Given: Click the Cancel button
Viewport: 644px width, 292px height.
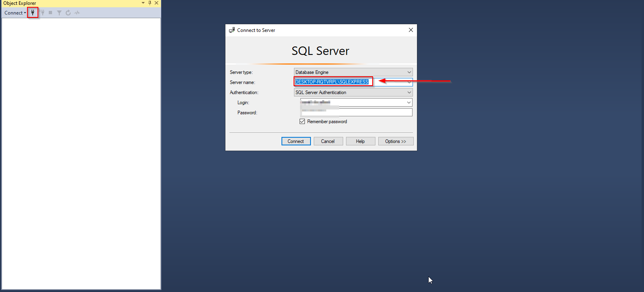Looking at the screenshot, I should tap(328, 141).
